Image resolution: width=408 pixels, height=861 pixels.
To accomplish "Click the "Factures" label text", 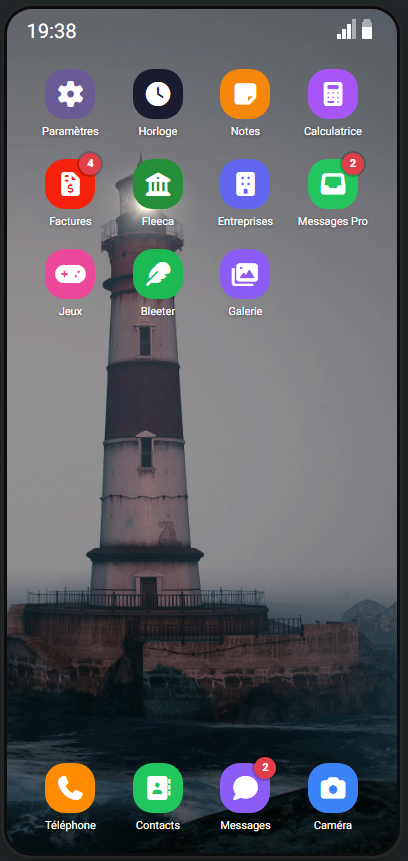I will pyautogui.click(x=70, y=222).
